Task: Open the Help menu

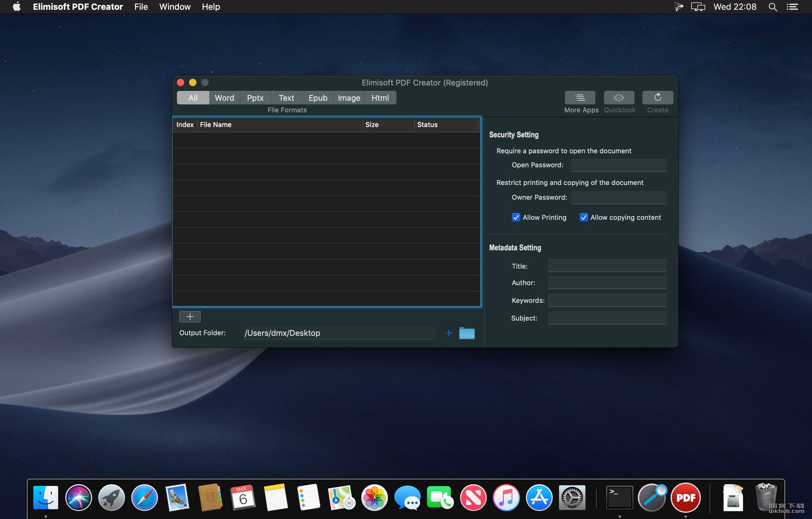Action: coord(211,7)
